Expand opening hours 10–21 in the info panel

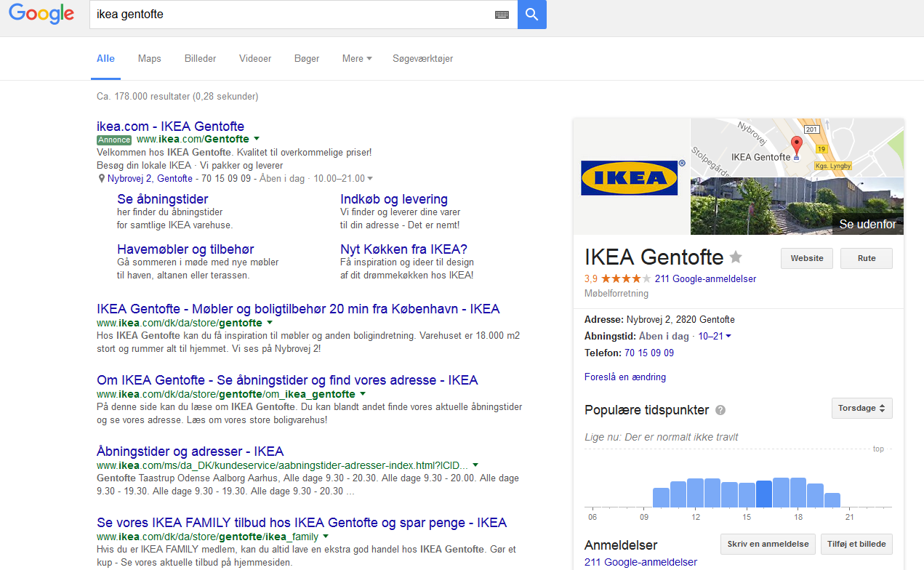(715, 337)
